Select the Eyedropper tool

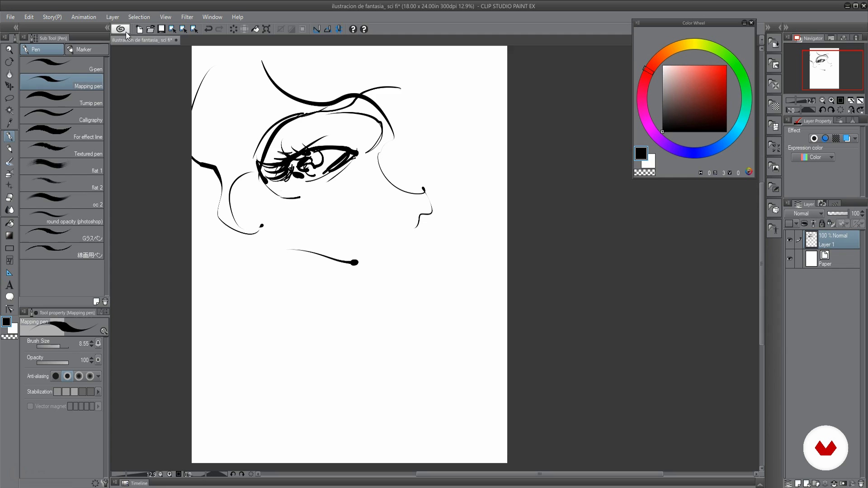coord(9,123)
